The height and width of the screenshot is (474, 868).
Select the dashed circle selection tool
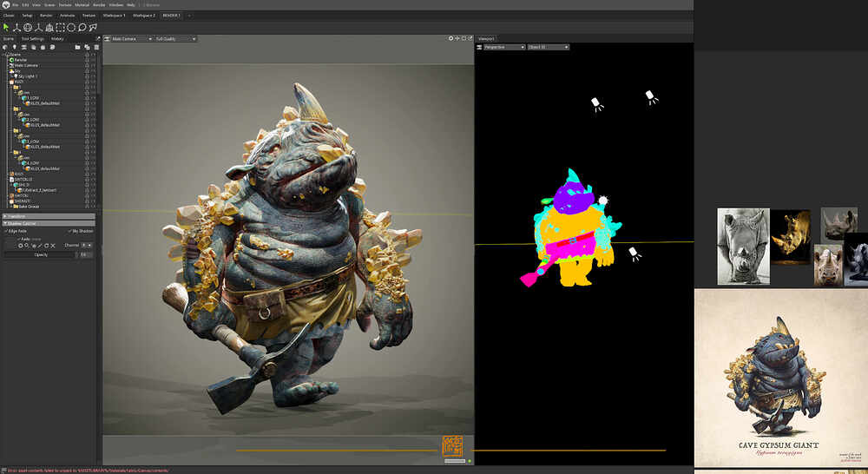coord(71,27)
